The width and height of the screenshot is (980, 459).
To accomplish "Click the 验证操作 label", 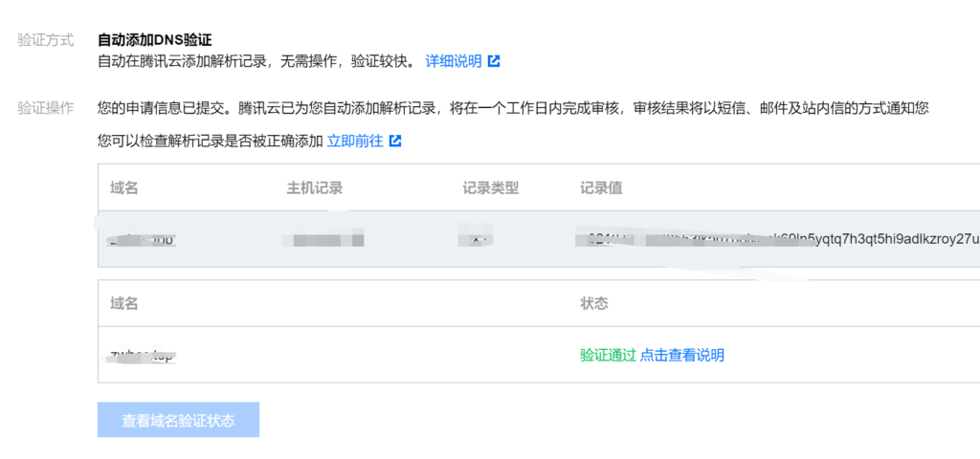I will [x=45, y=108].
